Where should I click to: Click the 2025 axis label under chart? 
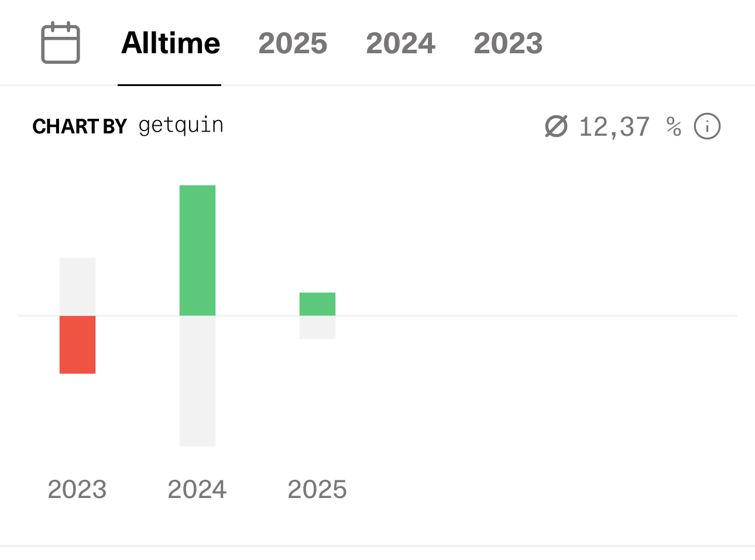317,489
